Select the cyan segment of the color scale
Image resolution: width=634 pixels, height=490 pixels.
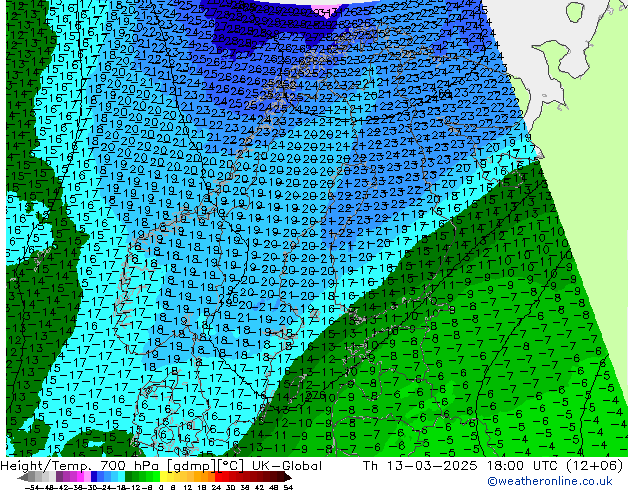point(118,478)
